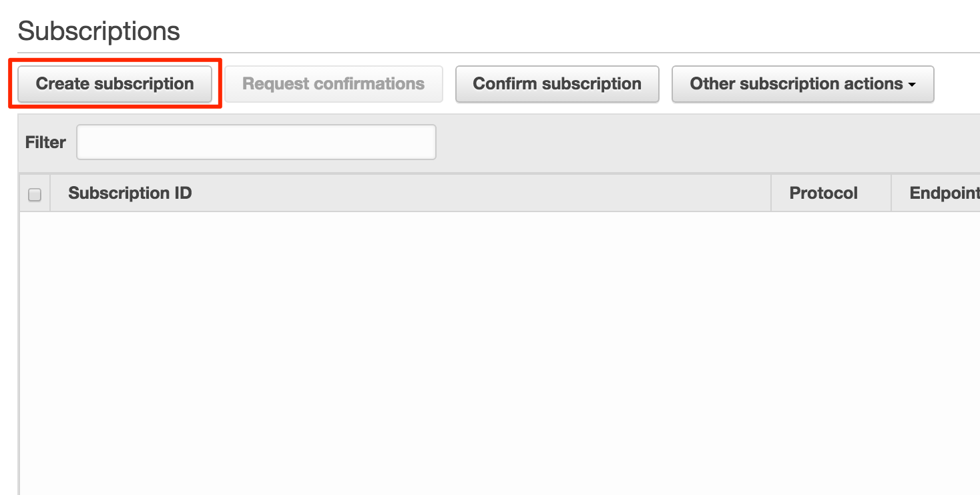Expand the caret on Other subscription actions
This screenshot has height=495, width=980.
(913, 85)
